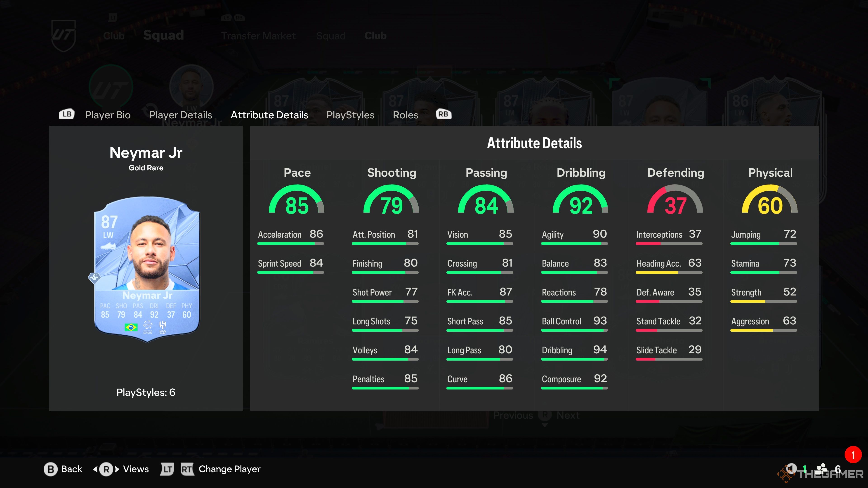This screenshot has height=488, width=868.
Task: Switch to the Roles tab
Action: pyautogui.click(x=405, y=114)
